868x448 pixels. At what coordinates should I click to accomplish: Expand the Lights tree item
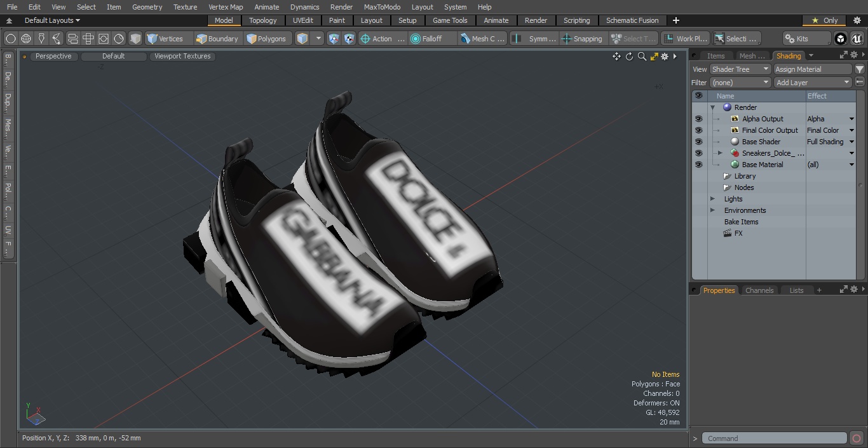pyautogui.click(x=712, y=199)
